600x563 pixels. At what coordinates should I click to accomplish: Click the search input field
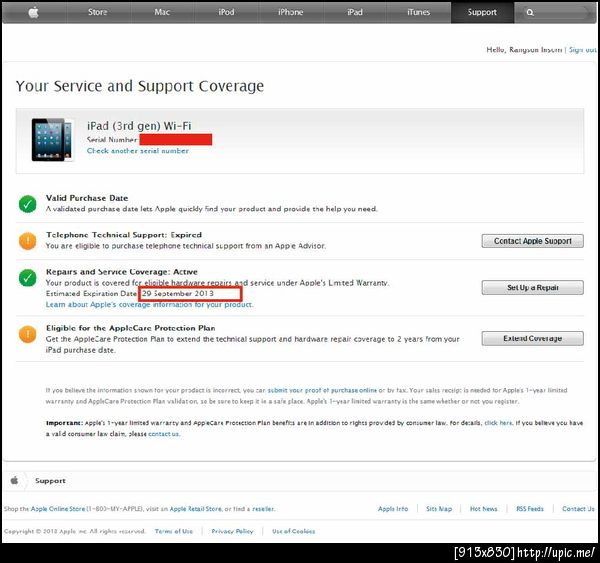tap(555, 12)
